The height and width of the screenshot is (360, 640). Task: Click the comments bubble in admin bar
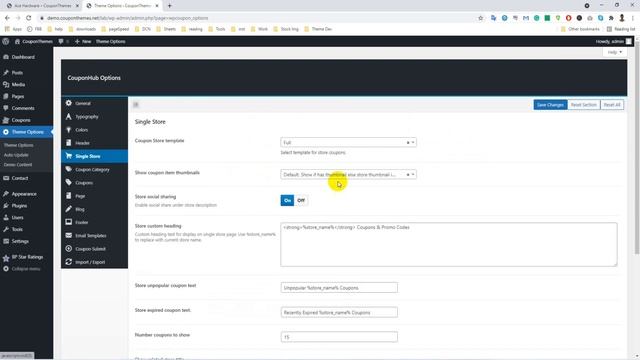tap(61, 41)
